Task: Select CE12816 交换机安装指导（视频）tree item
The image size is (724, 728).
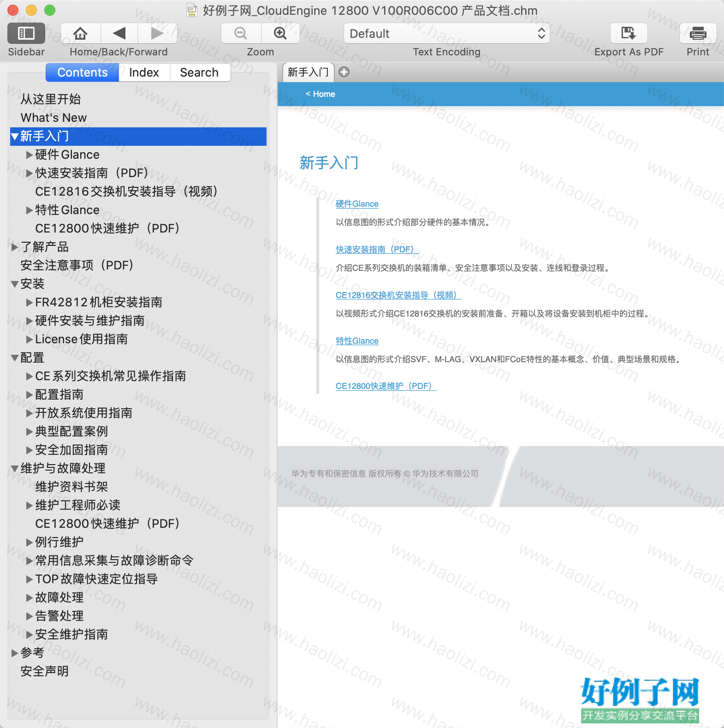Action: tap(126, 191)
